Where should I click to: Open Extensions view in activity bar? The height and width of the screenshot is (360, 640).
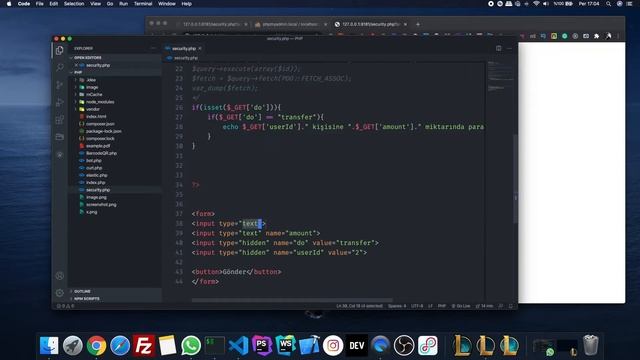click(60, 120)
